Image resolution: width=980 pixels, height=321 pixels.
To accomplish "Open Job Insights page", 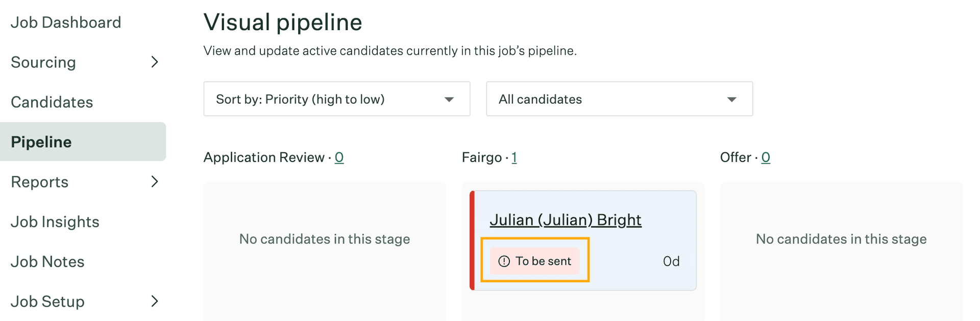I will click(x=55, y=222).
